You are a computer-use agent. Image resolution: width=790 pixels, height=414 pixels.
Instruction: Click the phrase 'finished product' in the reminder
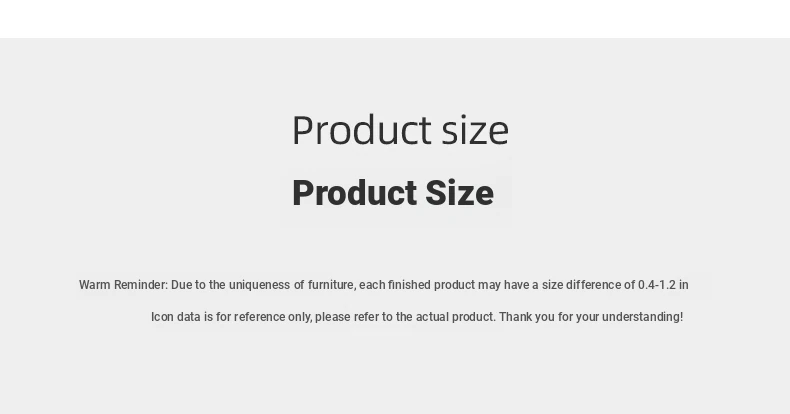(x=431, y=285)
